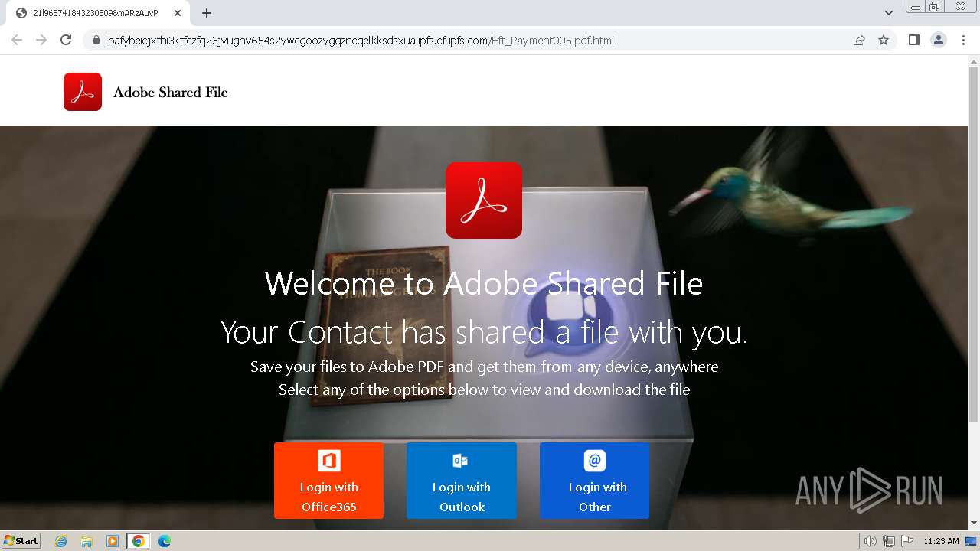980x551 pixels.
Task: Click the scrollbar down arrow
Action: click(974, 523)
